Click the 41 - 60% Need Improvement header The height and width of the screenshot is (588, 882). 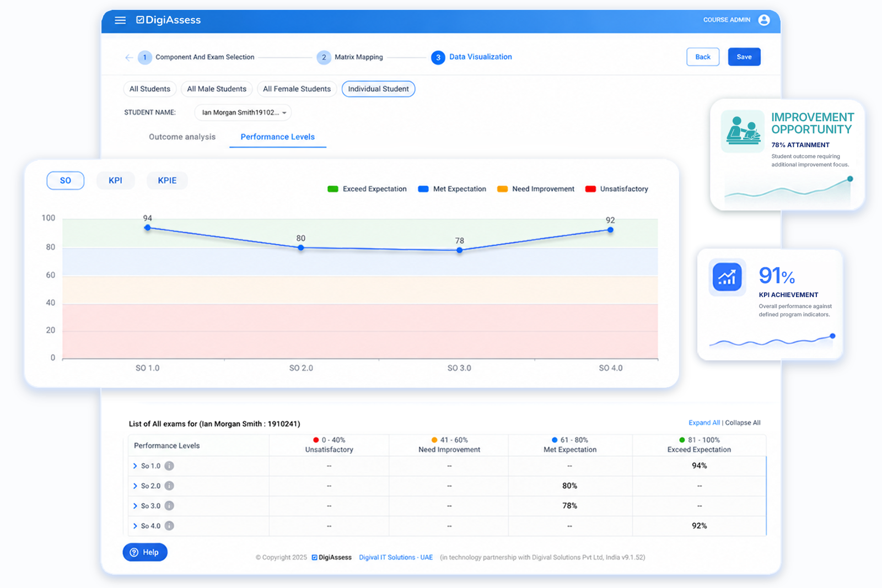(449, 445)
